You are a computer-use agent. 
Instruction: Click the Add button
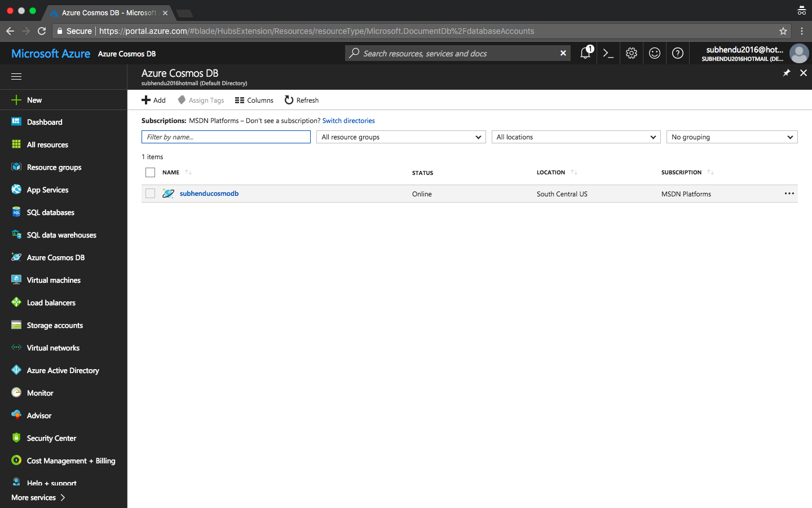[x=153, y=100]
